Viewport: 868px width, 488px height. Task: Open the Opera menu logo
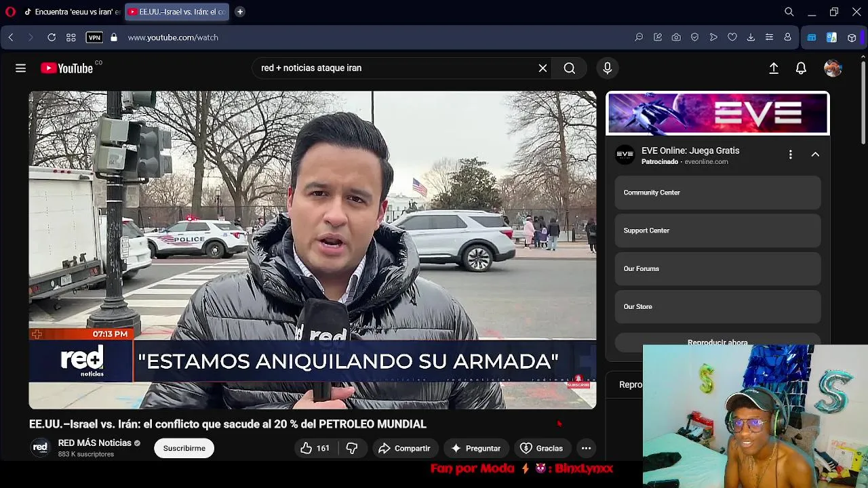pyautogui.click(x=10, y=12)
